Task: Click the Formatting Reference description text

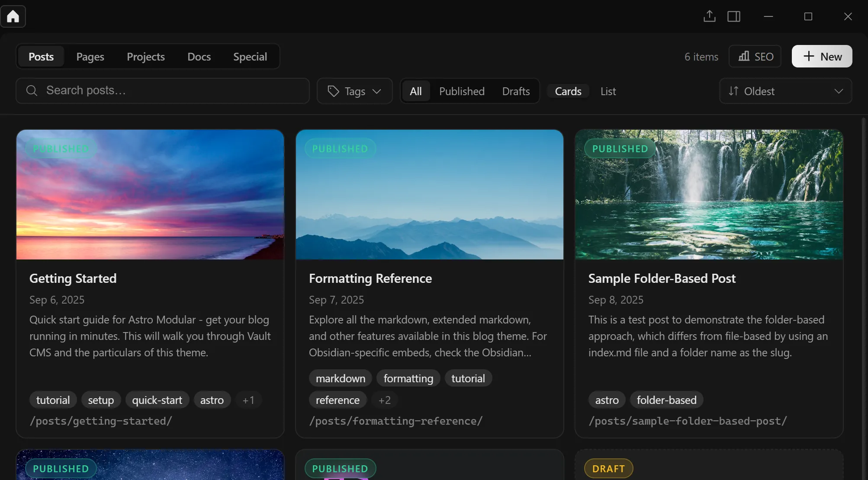Action: tap(428, 336)
